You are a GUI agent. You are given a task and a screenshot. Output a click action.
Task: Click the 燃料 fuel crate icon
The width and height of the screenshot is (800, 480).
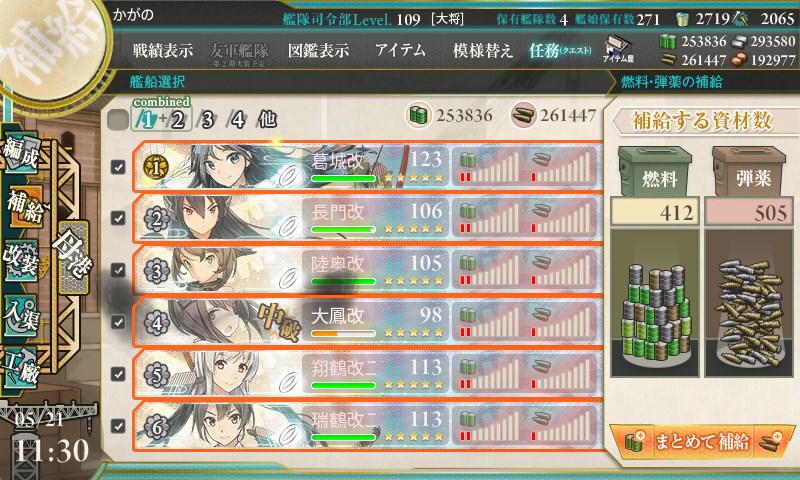[655, 172]
